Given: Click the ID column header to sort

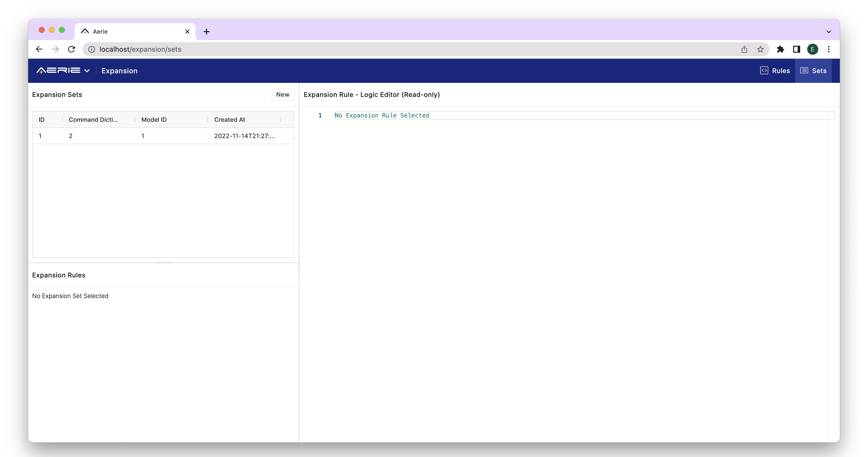Looking at the screenshot, I should (41, 119).
